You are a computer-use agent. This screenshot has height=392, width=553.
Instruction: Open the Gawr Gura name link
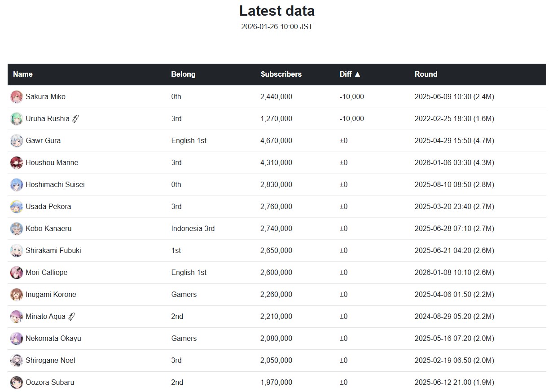[x=43, y=141]
